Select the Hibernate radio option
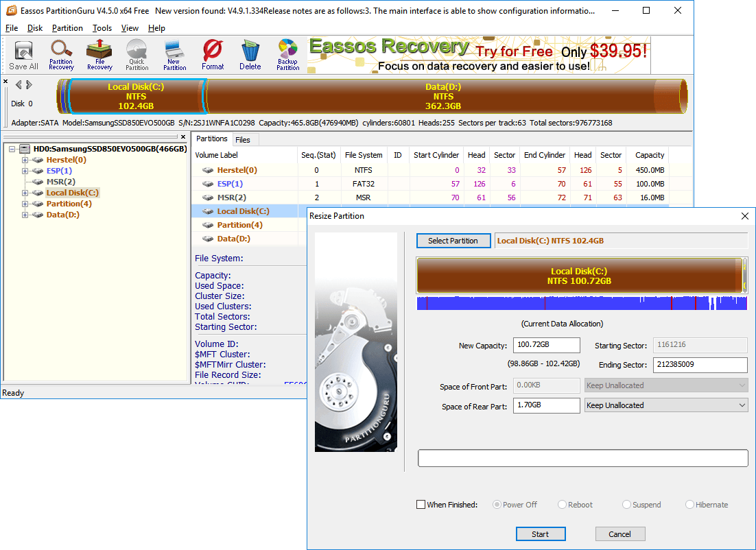 (689, 505)
